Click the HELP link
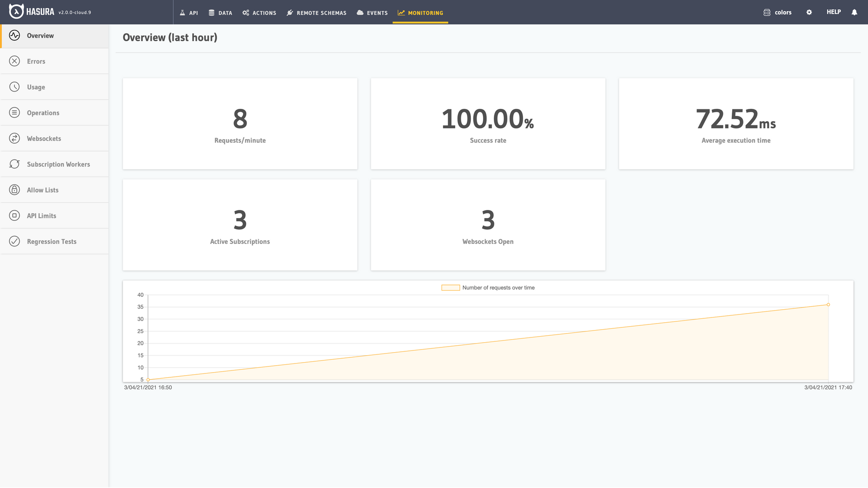 click(x=834, y=12)
